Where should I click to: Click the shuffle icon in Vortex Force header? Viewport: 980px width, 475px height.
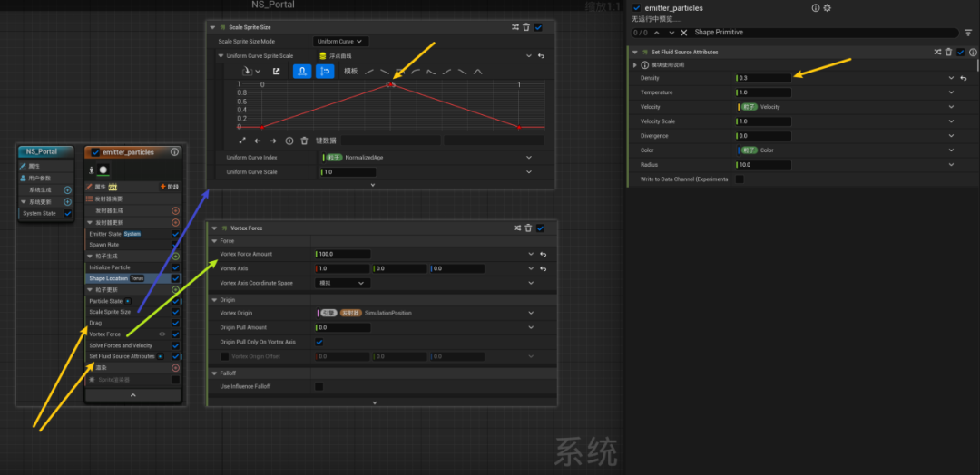(x=517, y=228)
